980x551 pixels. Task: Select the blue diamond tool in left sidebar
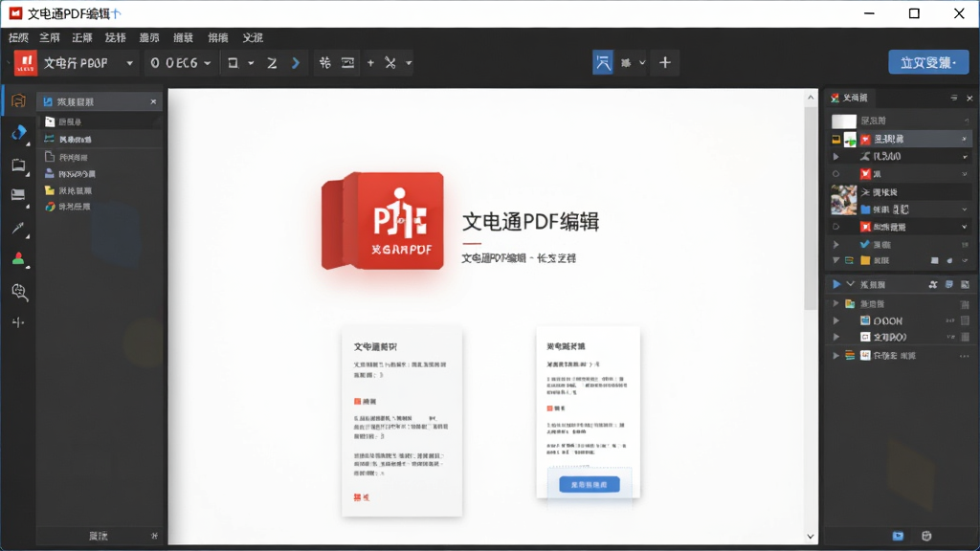pyautogui.click(x=18, y=132)
